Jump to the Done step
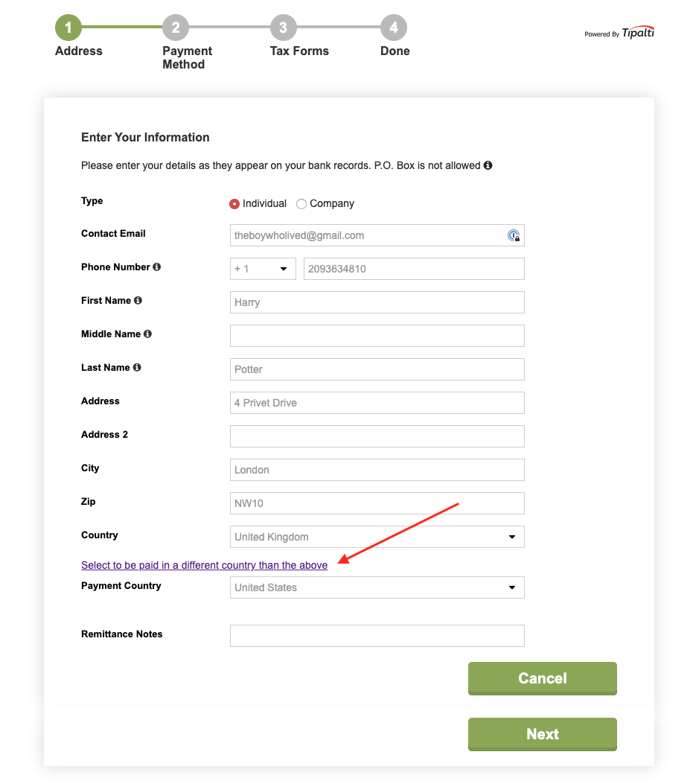The image size is (693, 784). click(x=394, y=28)
